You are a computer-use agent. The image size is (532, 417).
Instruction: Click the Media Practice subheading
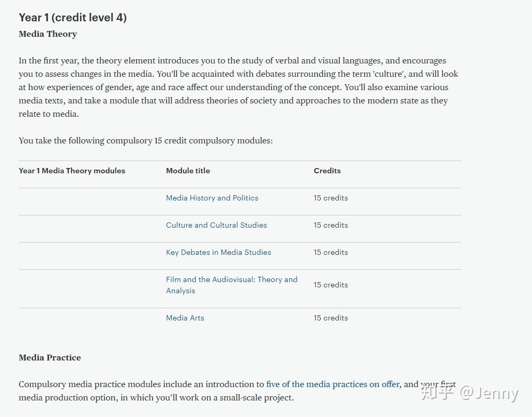pyautogui.click(x=50, y=358)
